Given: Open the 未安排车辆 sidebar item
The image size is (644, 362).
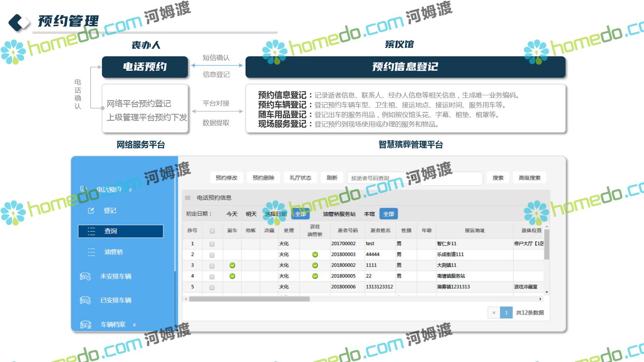Looking at the screenshot, I should 116,276.
